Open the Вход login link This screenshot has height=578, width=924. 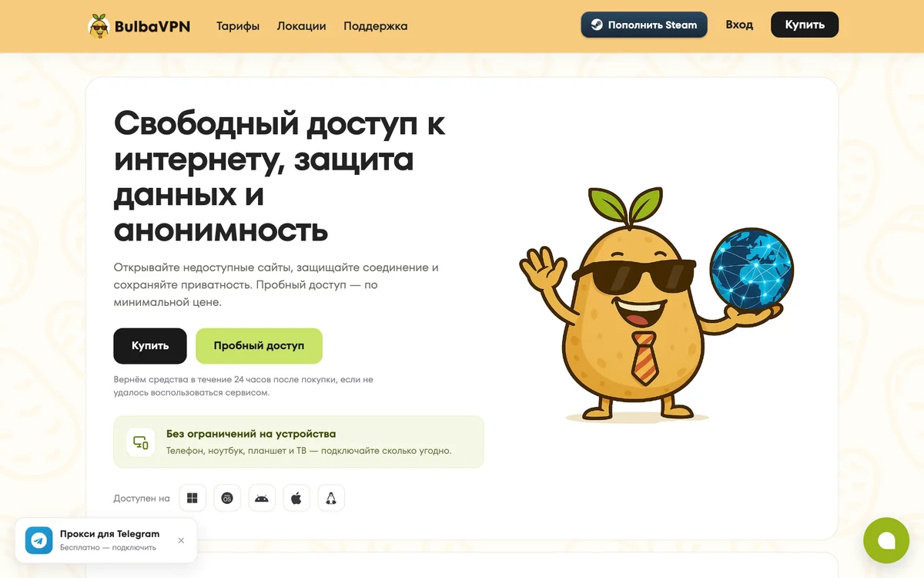tap(739, 25)
